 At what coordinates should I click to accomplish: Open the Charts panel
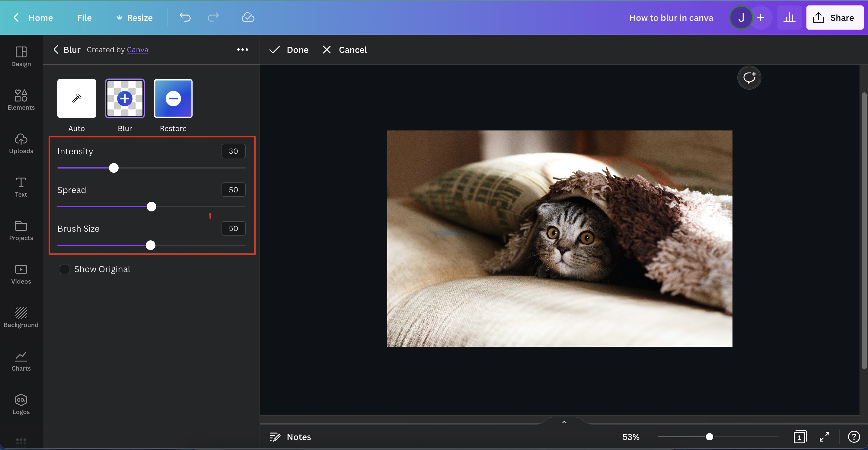[21, 361]
